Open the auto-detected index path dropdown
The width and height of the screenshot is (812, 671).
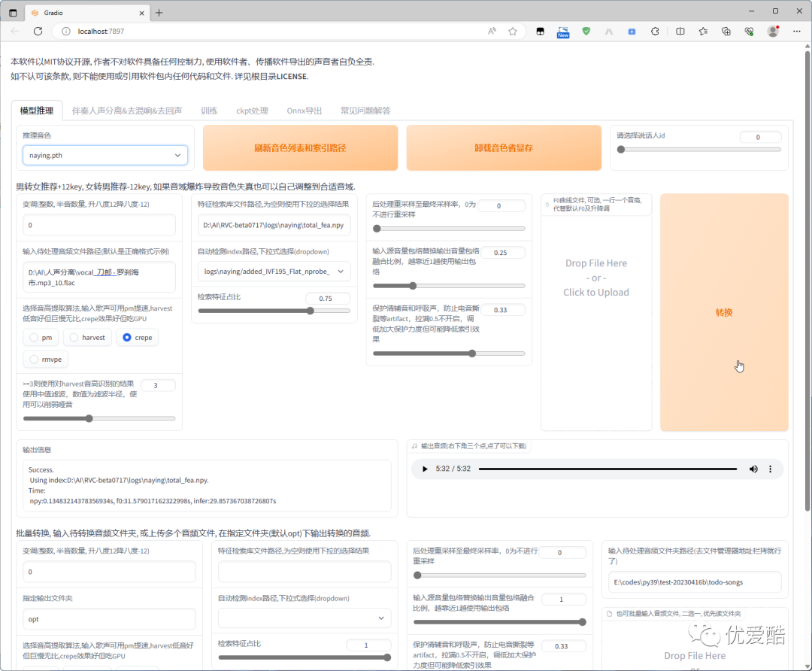point(274,271)
